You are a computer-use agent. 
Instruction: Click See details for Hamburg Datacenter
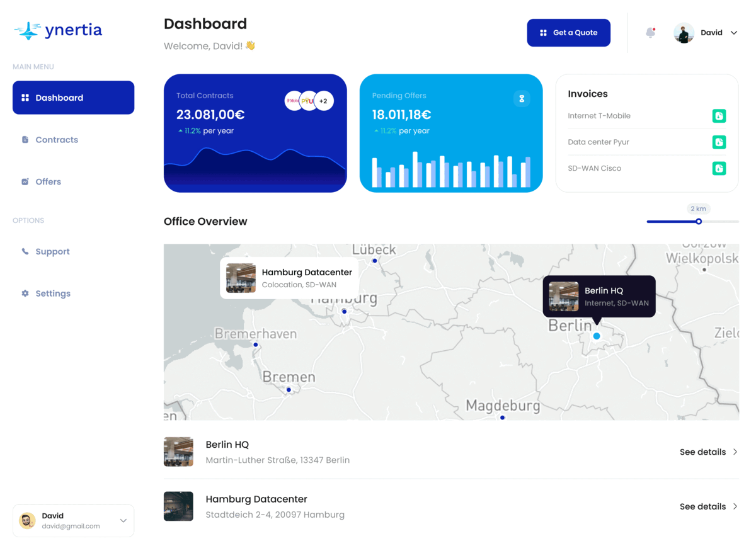click(x=708, y=506)
